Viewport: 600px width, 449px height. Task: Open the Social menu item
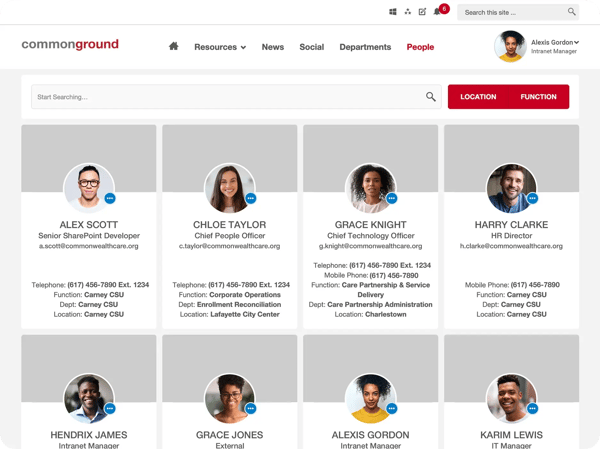pyautogui.click(x=311, y=47)
